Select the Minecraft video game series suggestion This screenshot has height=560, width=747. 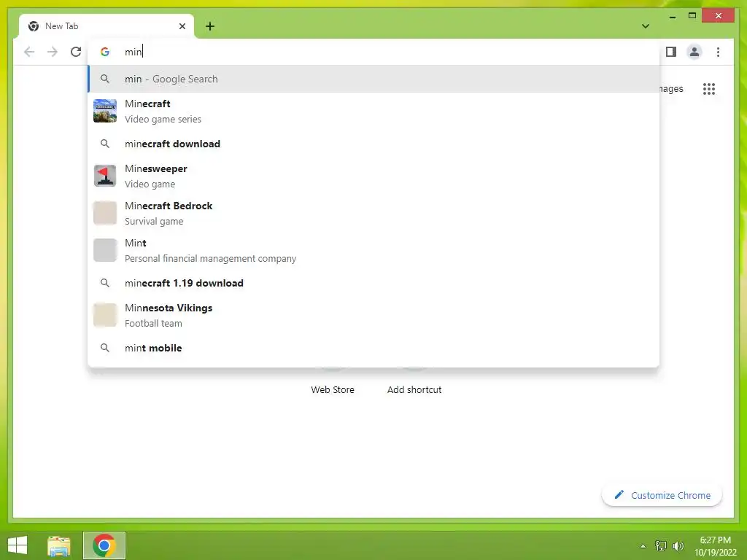click(x=374, y=111)
